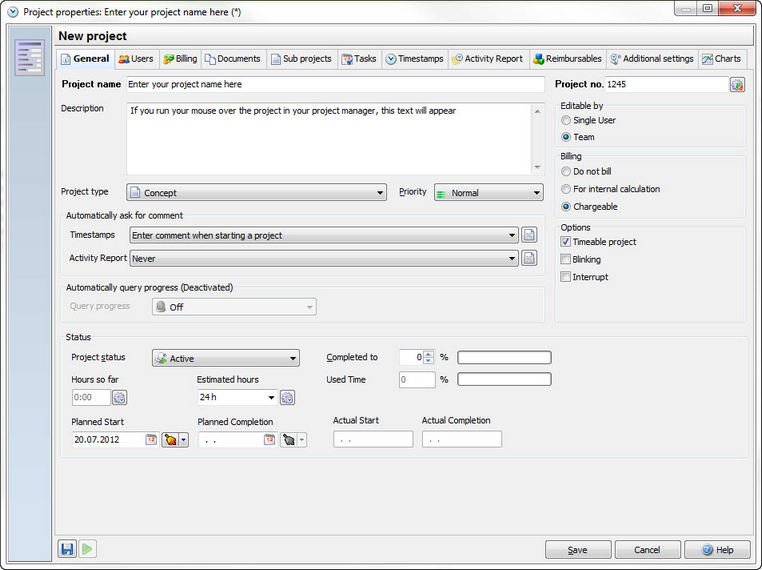Open the Planned Start calendar icon
Image resolution: width=762 pixels, height=570 pixels.
[151, 439]
